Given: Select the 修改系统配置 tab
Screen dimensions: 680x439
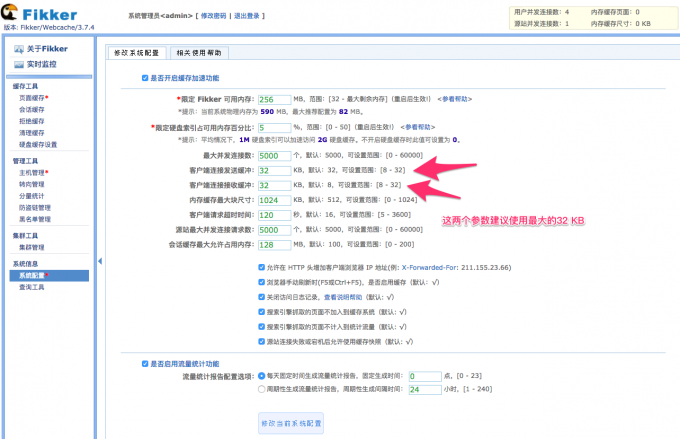Looking at the screenshot, I should tap(136, 51).
